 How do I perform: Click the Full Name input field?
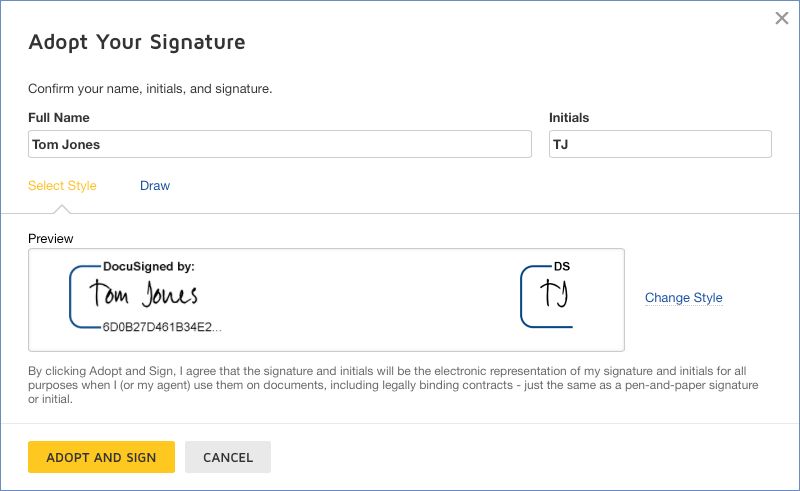point(279,144)
